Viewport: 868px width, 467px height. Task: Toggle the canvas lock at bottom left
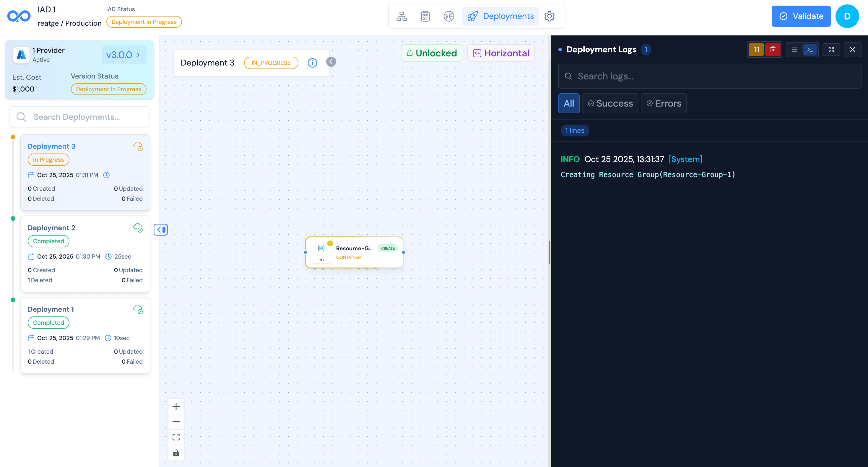pyautogui.click(x=176, y=453)
